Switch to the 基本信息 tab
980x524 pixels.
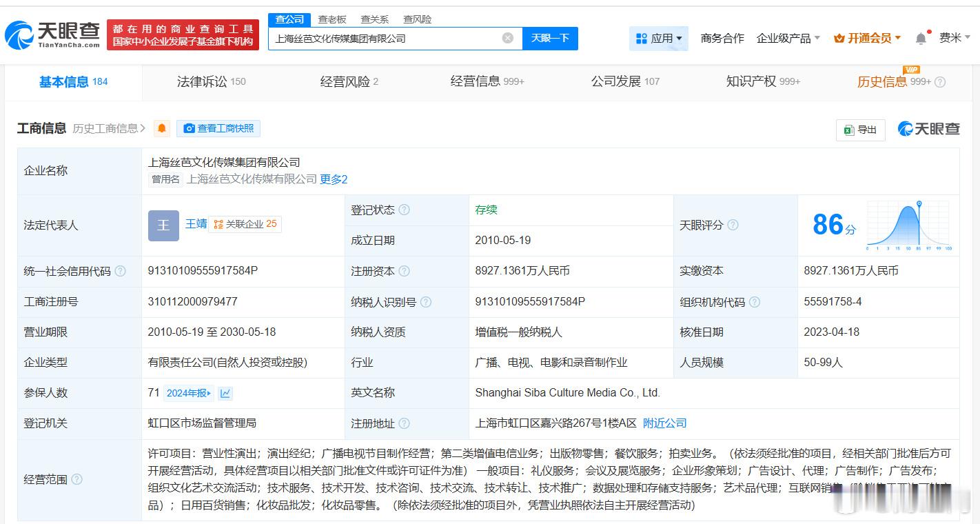click(x=73, y=82)
